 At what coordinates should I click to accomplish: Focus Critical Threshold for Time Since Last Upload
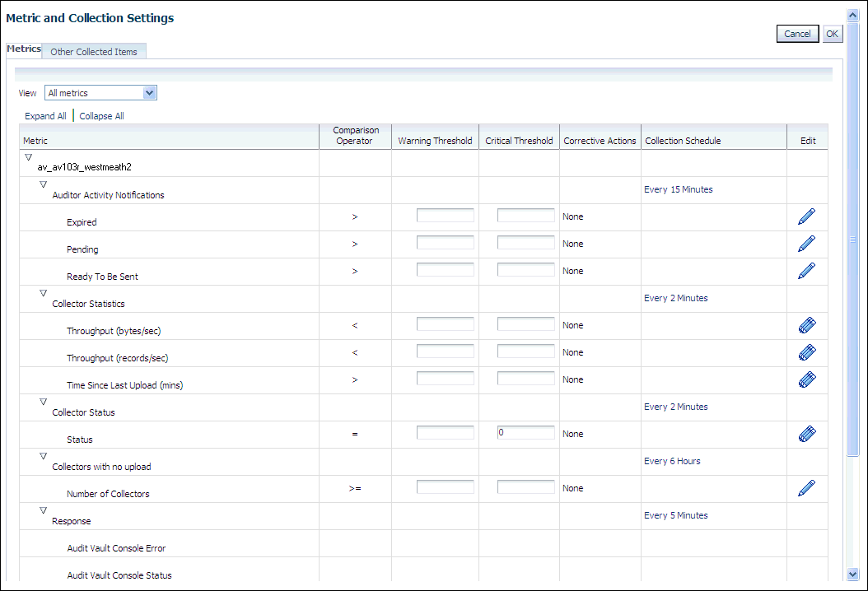526,378
